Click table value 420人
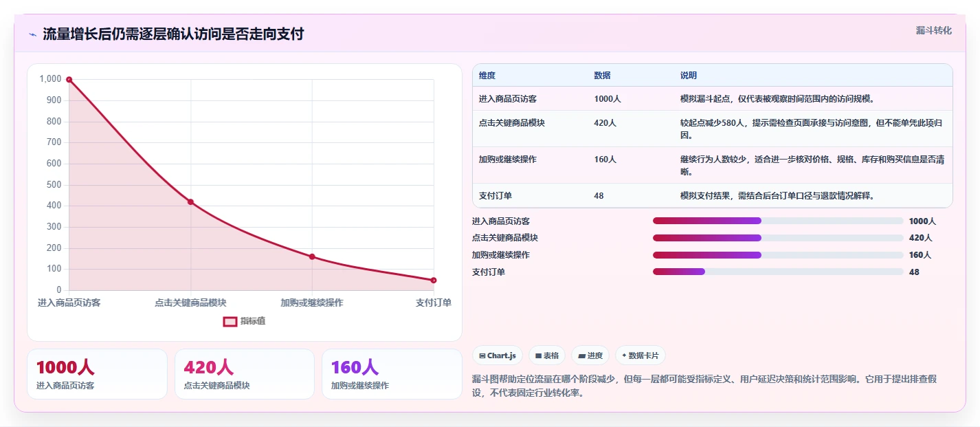The image size is (980, 427). point(605,122)
